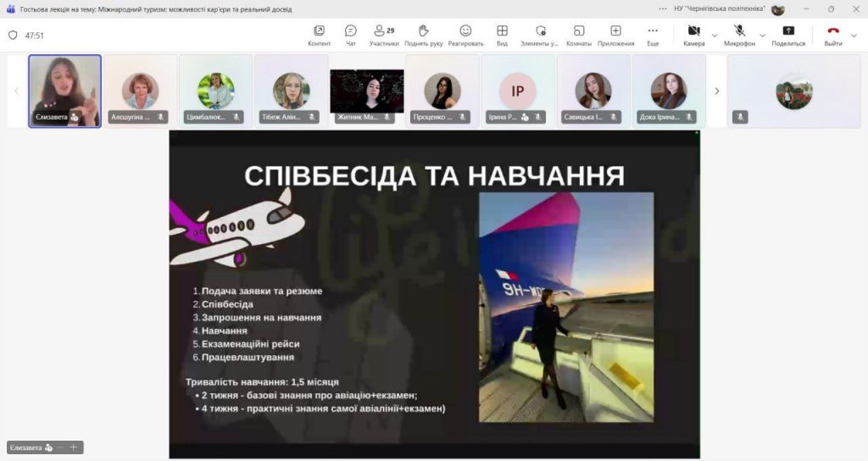The height and width of the screenshot is (461, 868).
Task: Show the Участники list
Action: tap(384, 35)
